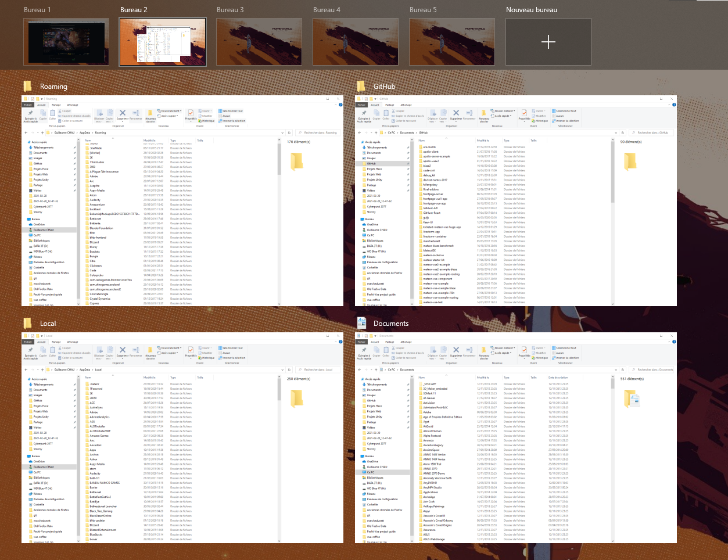The width and height of the screenshot is (728, 560).
Task: Click the Supprimer X icon in Roaming window
Action: point(123,113)
